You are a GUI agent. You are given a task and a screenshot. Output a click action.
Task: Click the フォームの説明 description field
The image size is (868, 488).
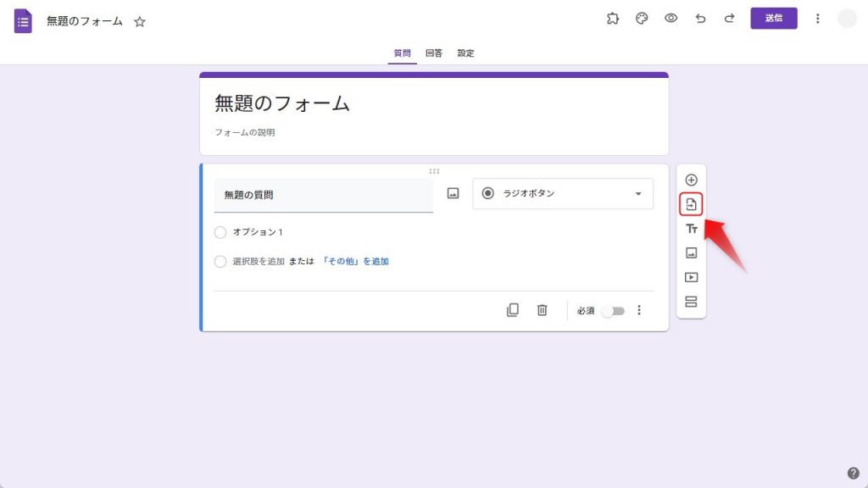[x=245, y=132]
